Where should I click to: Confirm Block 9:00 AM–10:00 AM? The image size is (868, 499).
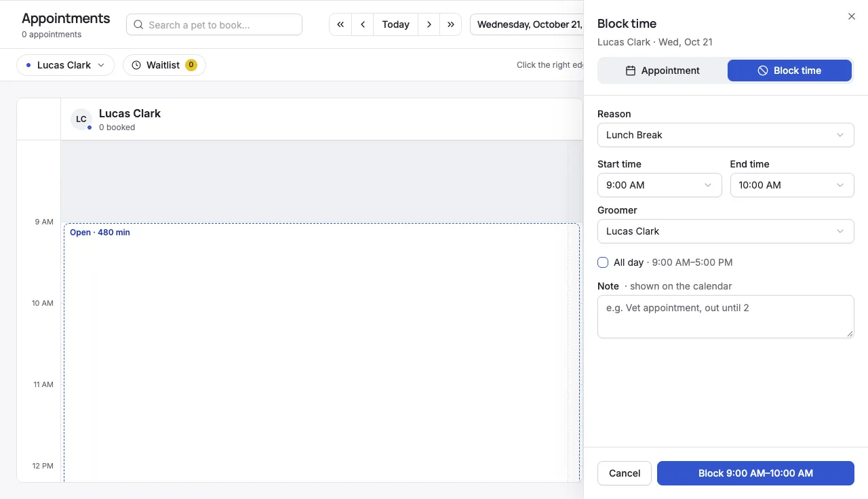pos(755,473)
